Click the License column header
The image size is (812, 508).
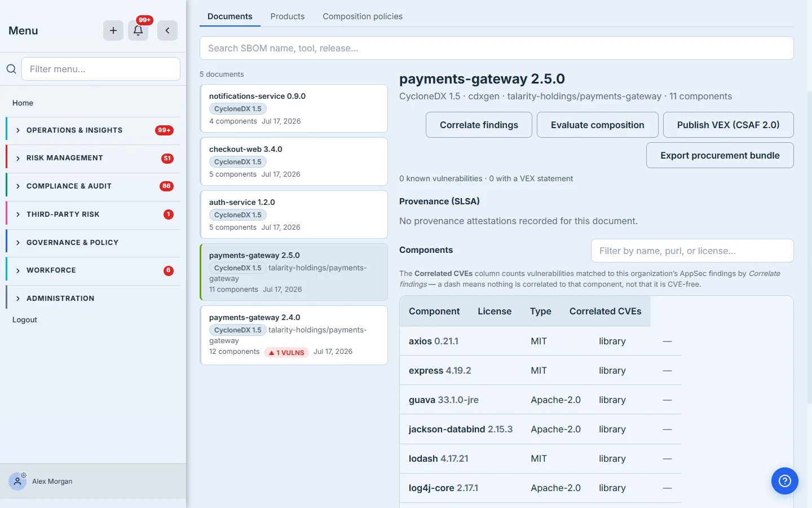click(495, 311)
